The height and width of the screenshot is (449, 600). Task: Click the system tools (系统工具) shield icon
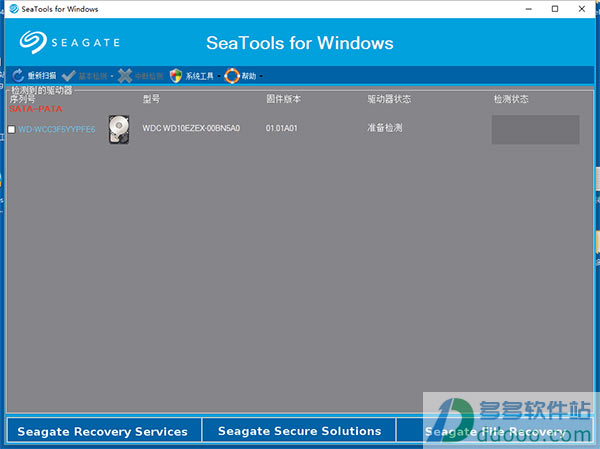click(x=176, y=76)
